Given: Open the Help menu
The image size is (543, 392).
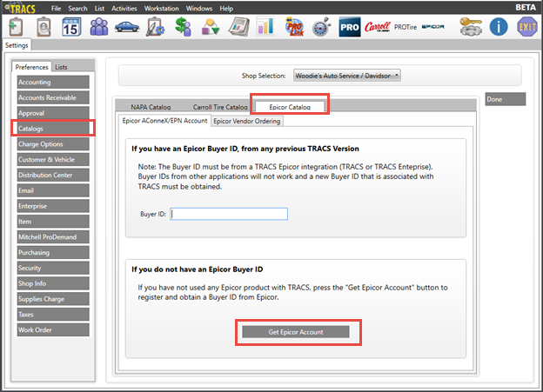Looking at the screenshot, I should coord(226,9).
